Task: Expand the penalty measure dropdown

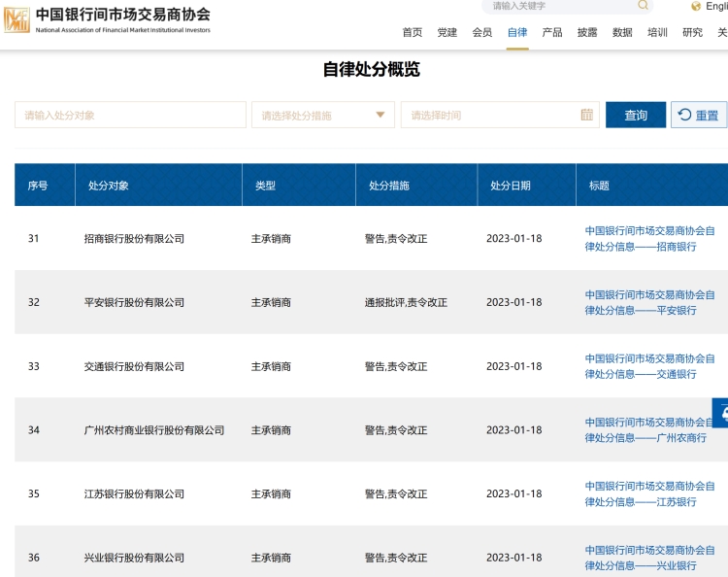Action: coord(380,115)
